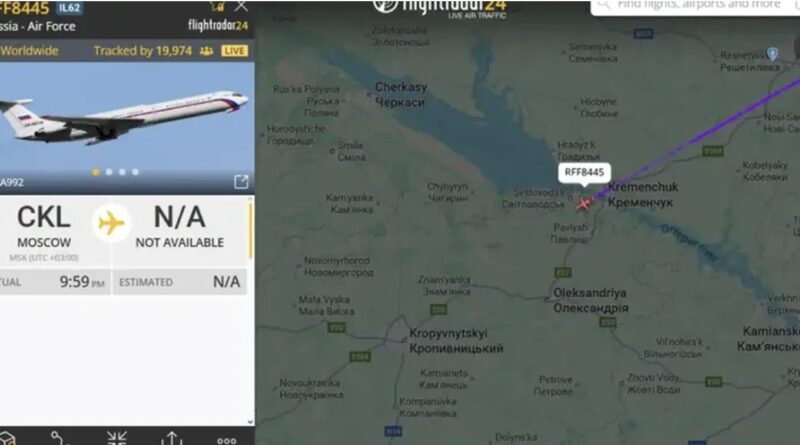Close the flight details panel
Viewport: 800px width, 445px height.
(x=241, y=6)
